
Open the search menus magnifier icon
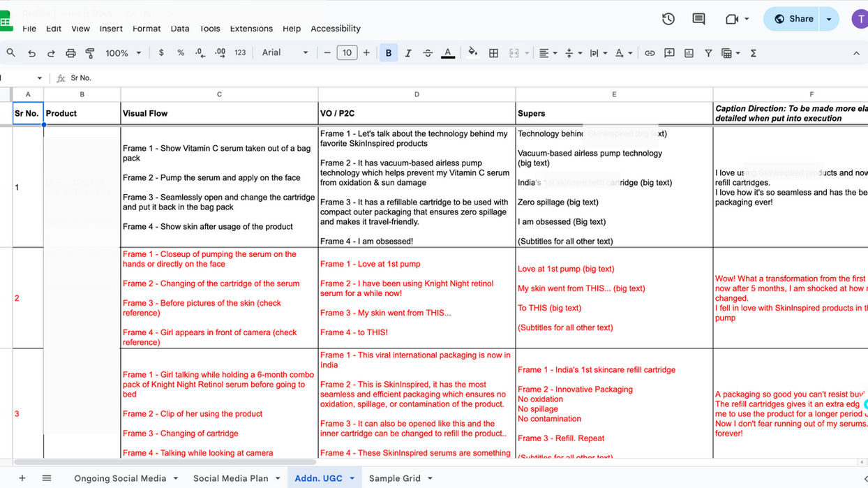pos(10,53)
